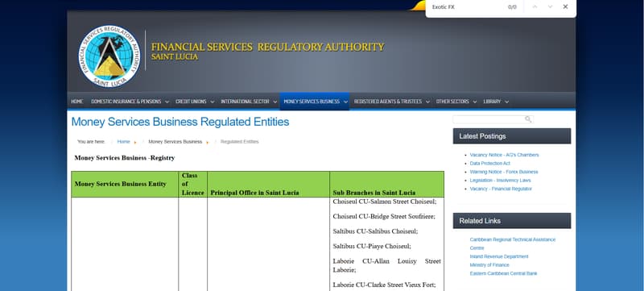Image resolution: width=644 pixels, height=291 pixels.
Task: Open the Credit Unions menu
Action: pos(195,102)
